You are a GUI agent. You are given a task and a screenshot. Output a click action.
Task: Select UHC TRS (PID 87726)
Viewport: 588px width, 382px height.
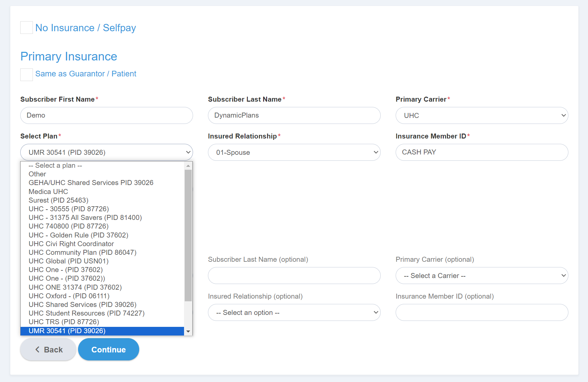point(102,322)
